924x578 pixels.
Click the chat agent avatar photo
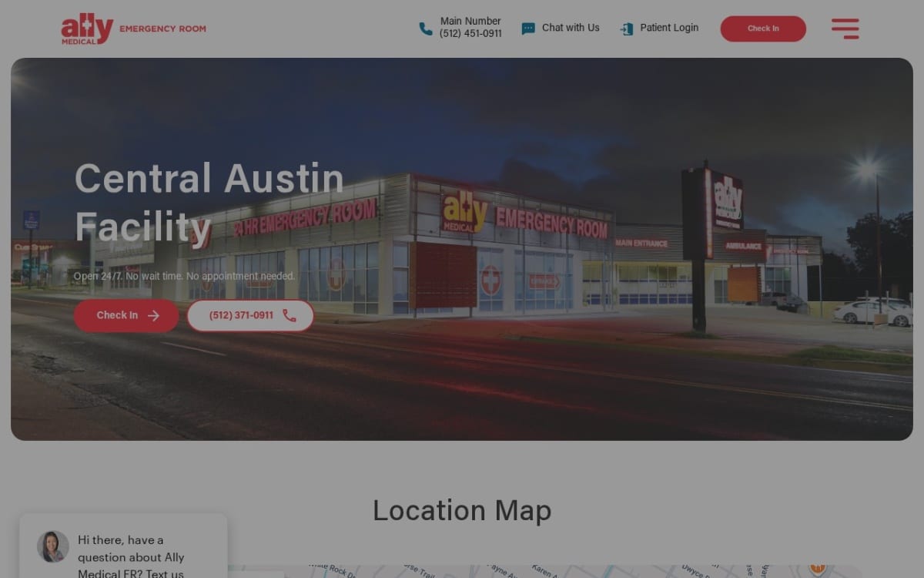(x=53, y=546)
